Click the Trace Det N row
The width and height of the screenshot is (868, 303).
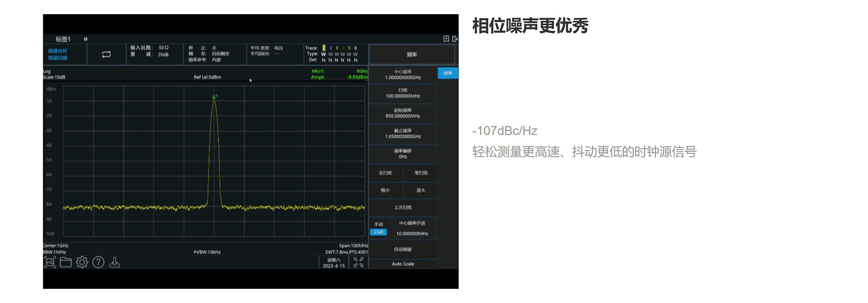pos(333,60)
